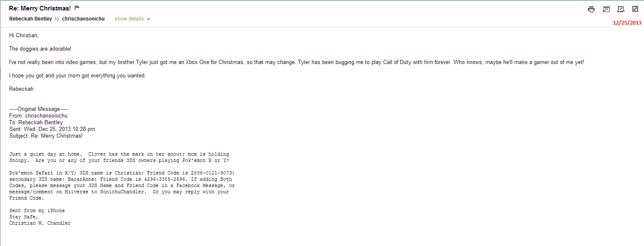Viewport: 644px width, 246px height.
Task: Click the quoted Subject: Re: Merry Christmas! line
Action: (x=46, y=136)
